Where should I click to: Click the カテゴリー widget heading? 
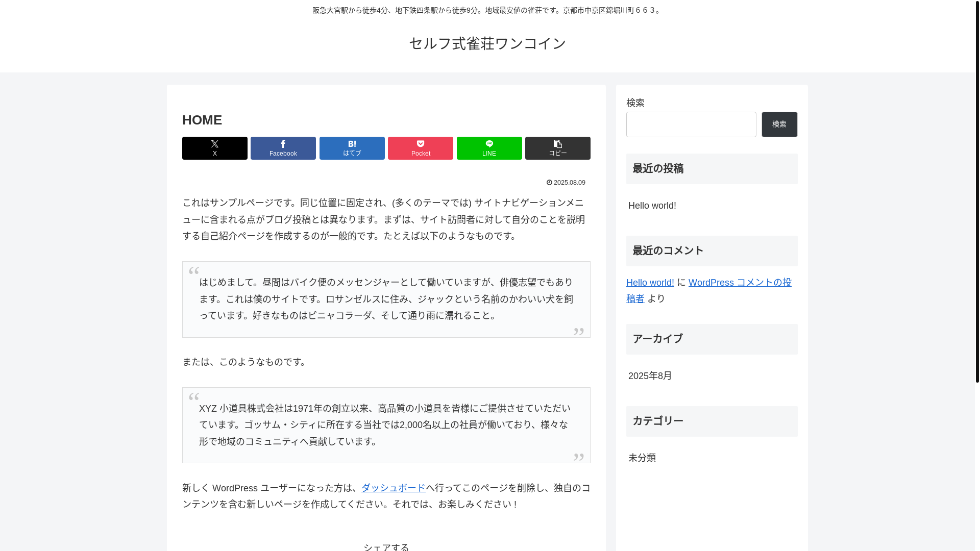tap(712, 421)
